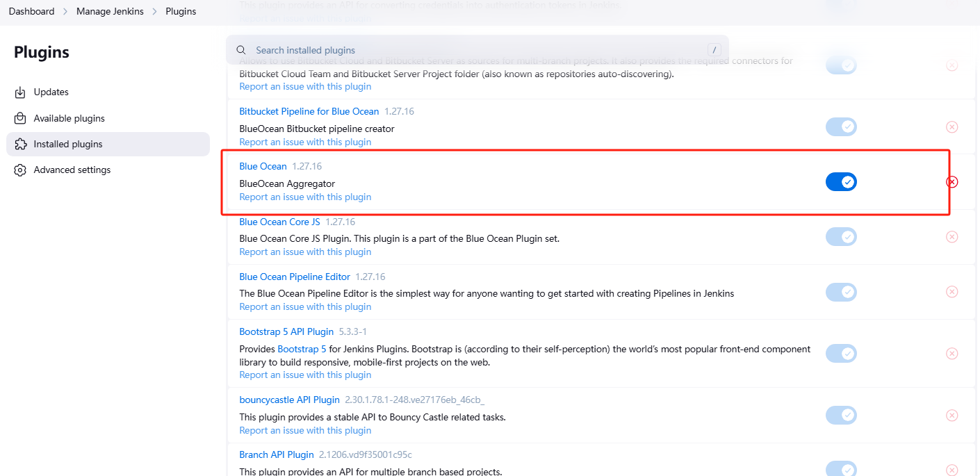Open the Blue Ocean plugin link

coord(263,166)
